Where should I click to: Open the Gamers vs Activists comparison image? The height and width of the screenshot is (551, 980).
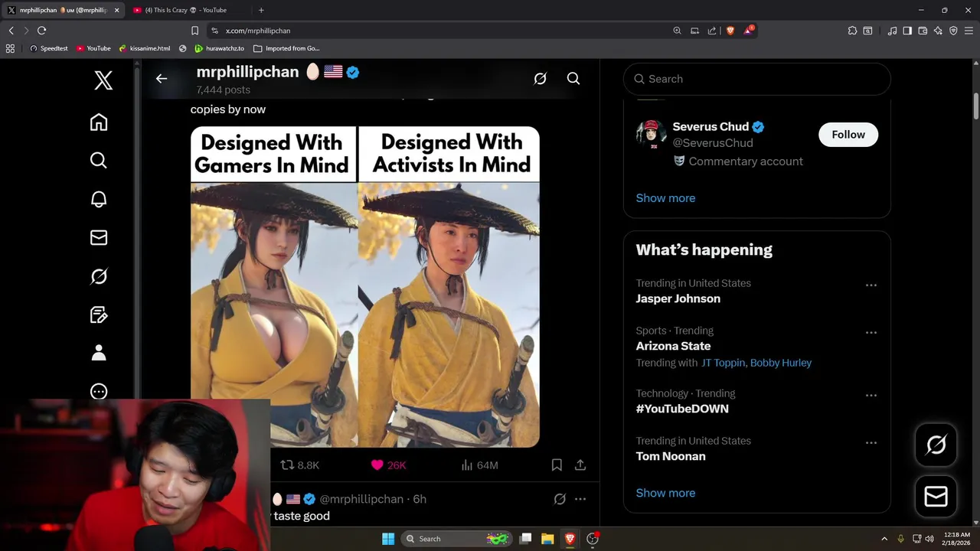tap(365, 287)
